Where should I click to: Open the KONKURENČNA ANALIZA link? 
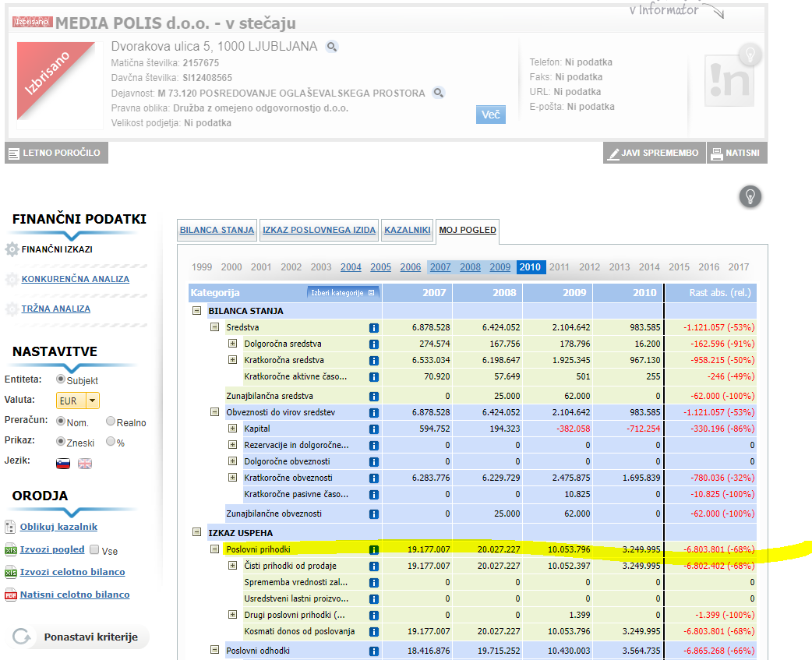(75, 279)
